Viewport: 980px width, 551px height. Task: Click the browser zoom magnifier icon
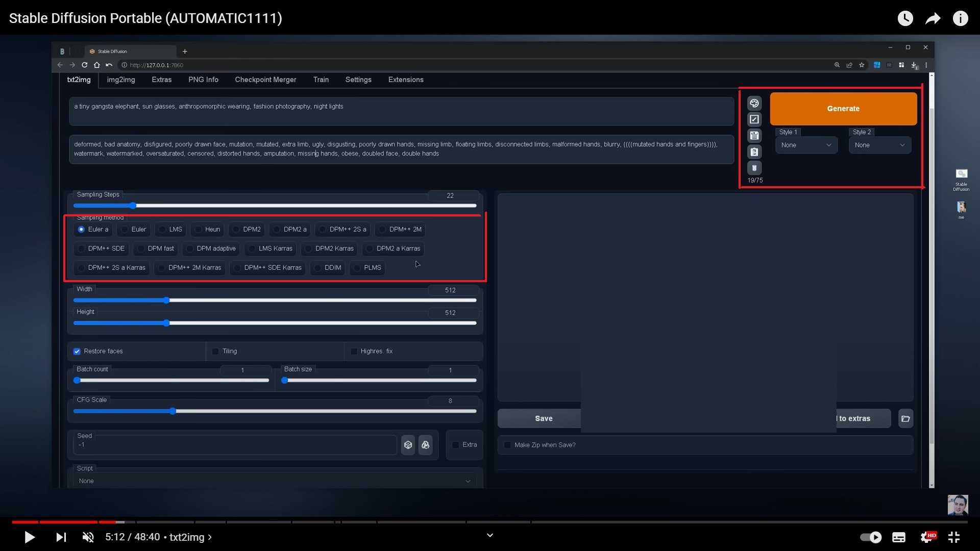tap(837, 65)
